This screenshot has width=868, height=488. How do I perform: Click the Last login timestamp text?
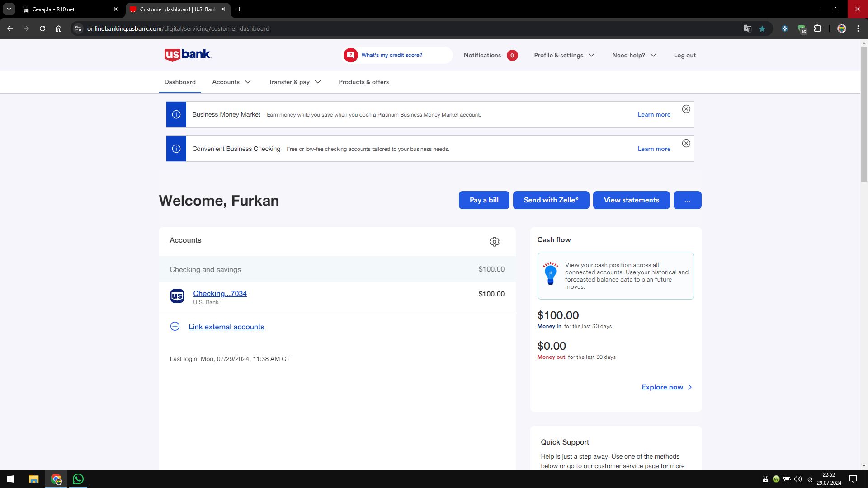coord(230,359)
